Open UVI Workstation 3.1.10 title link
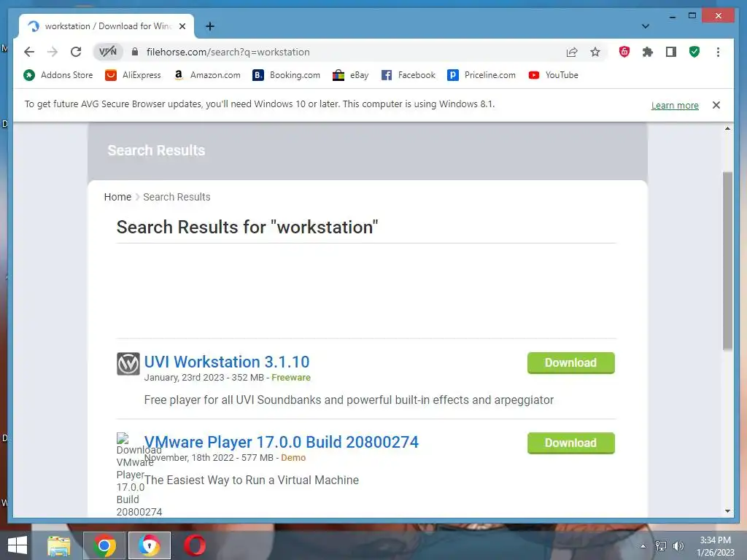747x560 pixels. 227,362
